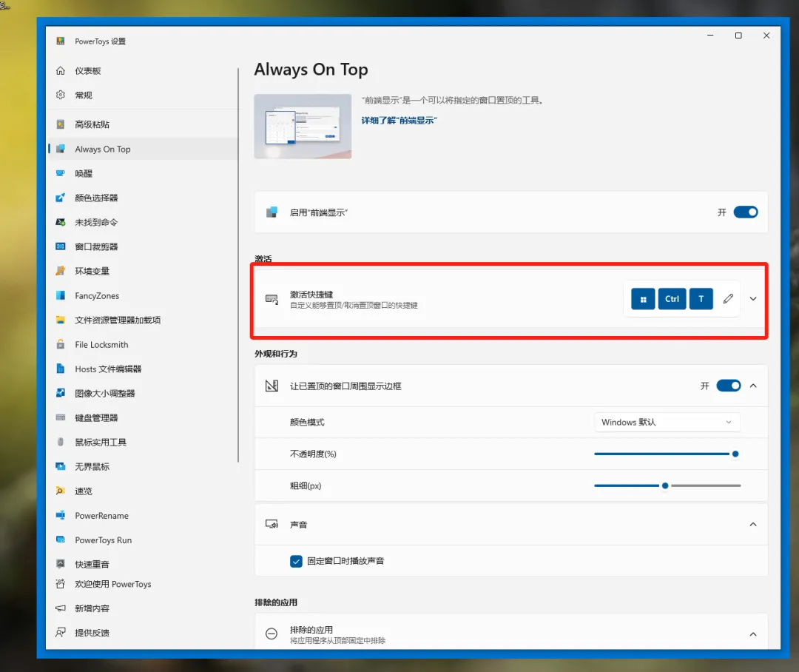Image resolution: width=799 pixels, height=672 pixels.
Task: Toggle 让已置顶的窗口周围显示边框 switch
Action: click(x=729, y=386)
